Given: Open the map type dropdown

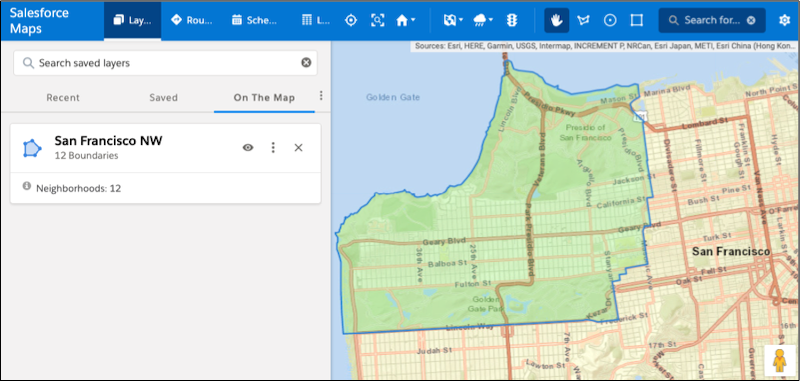Looking at the screenshot, I should coord(453,20).
